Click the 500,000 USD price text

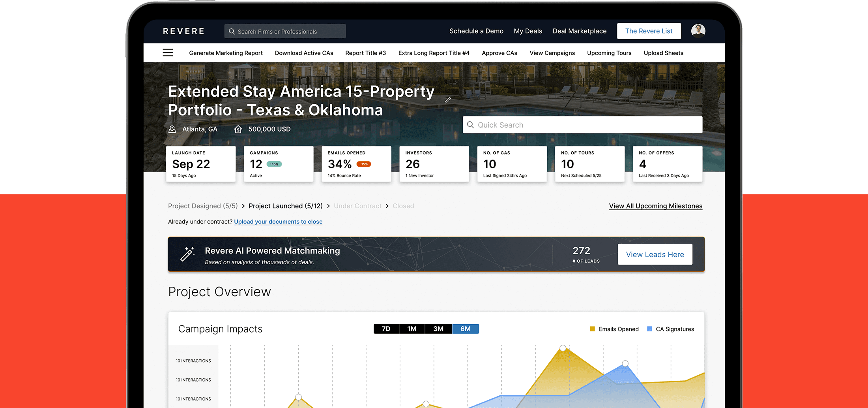coord(269,129)
